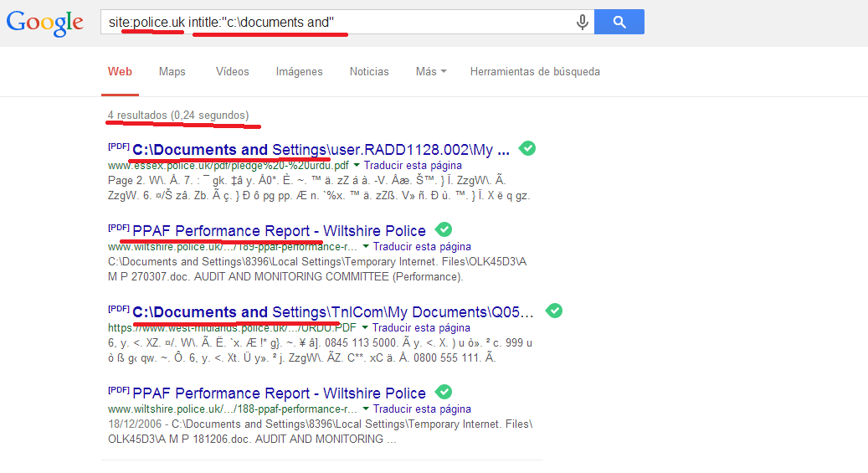
Task: Click Traducir esta página for essex.police.uk result
Action: 413,165
